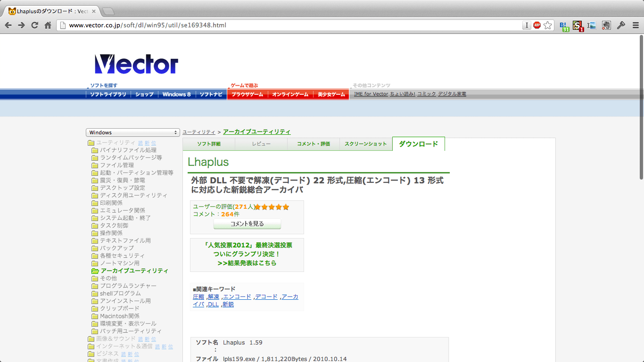This screenshot has height=362, width=644.
Task: Open 美少女ゲーム in the navigation bar
Action: tap(331, 94)
